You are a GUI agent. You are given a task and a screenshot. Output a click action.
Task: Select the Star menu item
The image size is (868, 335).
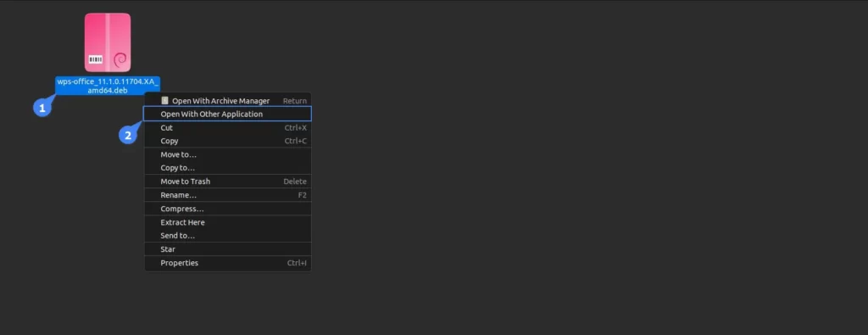click(227, 249)
